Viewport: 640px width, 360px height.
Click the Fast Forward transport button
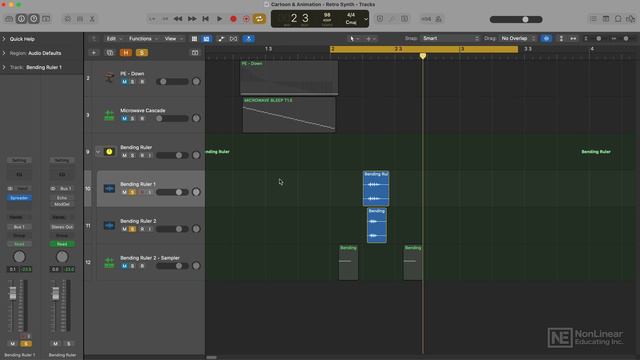pos(192,19)
